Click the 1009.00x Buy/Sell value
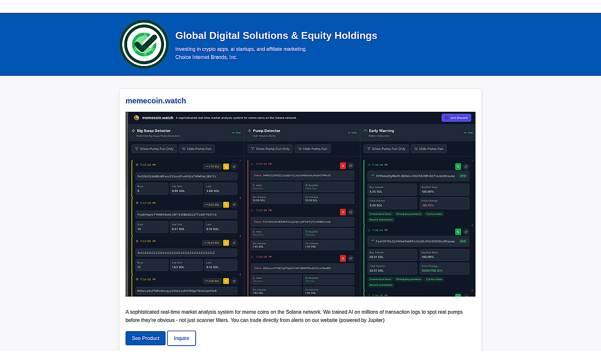Screen dimensions: 601x364 coord(311,188)
